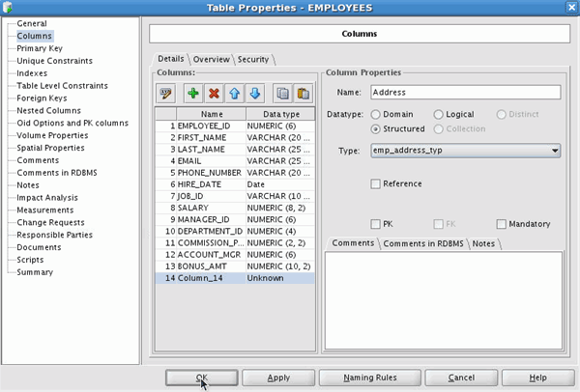This screenshot has height=392, width=580.
Task: Check the Mandatory checkbox
Action: tap(501, 224)
